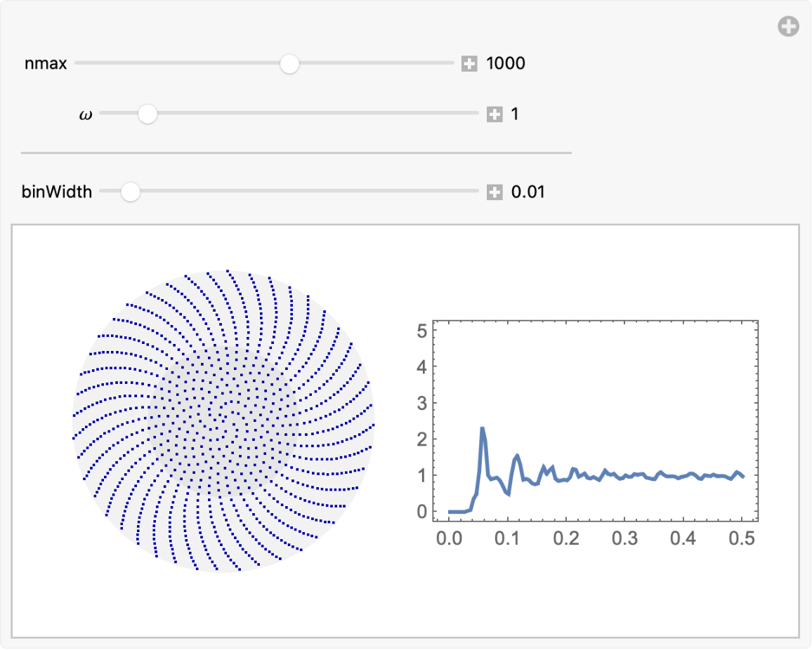The image size is (812, 650).
Task: Grab the ω slider handle
Action: coord(147,114)
